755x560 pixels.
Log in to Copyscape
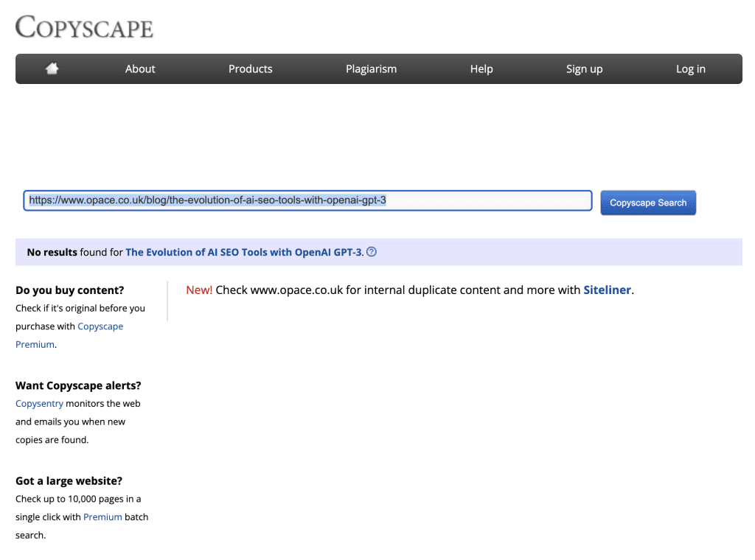[690, 69]
